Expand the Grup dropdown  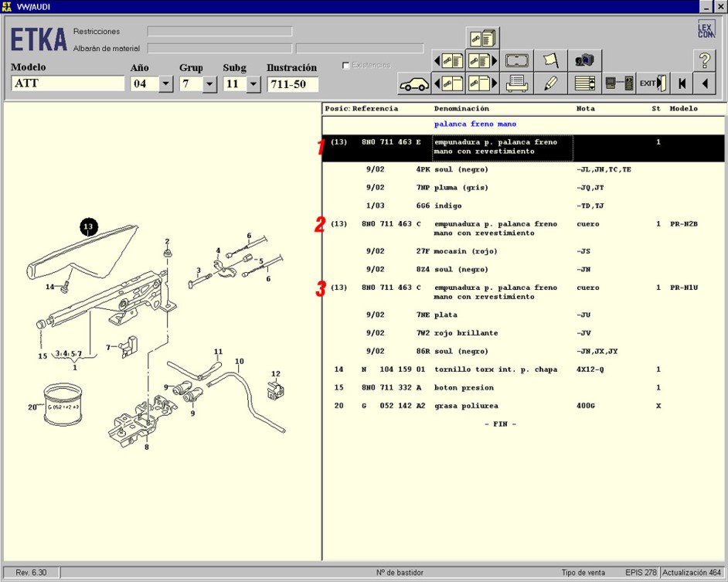point(210,84)
